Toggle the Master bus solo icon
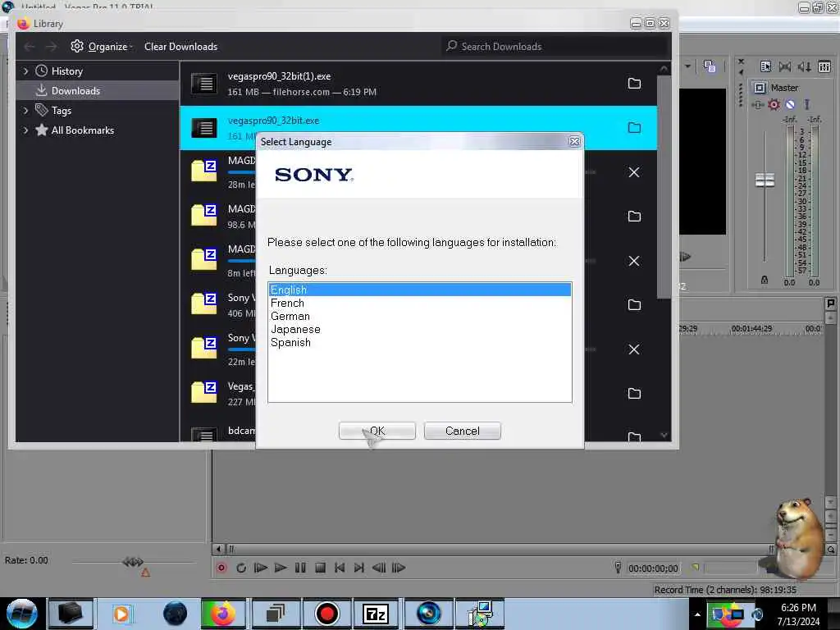This screenshot has width=840, height=630. [x=806, y=104]
